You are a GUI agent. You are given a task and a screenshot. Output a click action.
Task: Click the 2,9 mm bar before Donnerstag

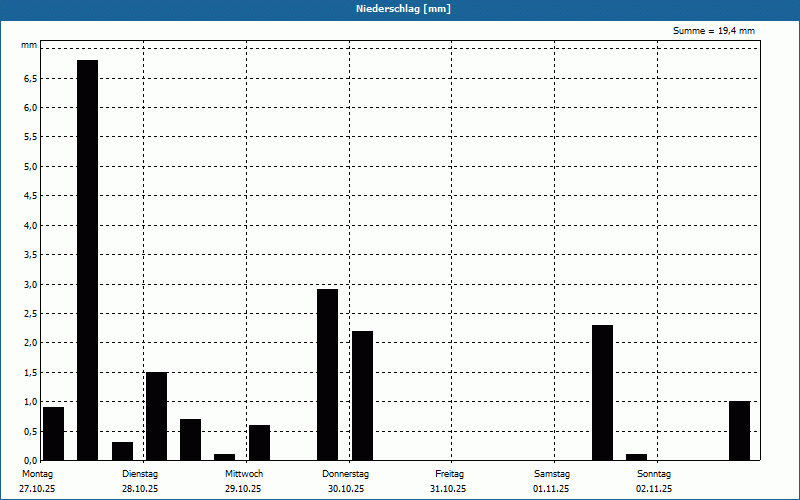coord(327,374)
